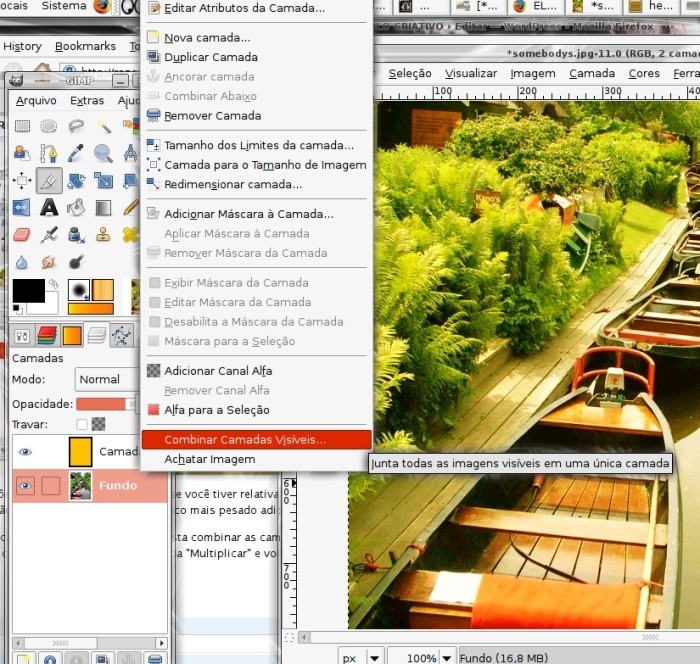Click the white background color swatch
700x664 pixels.
click(47, 307)
